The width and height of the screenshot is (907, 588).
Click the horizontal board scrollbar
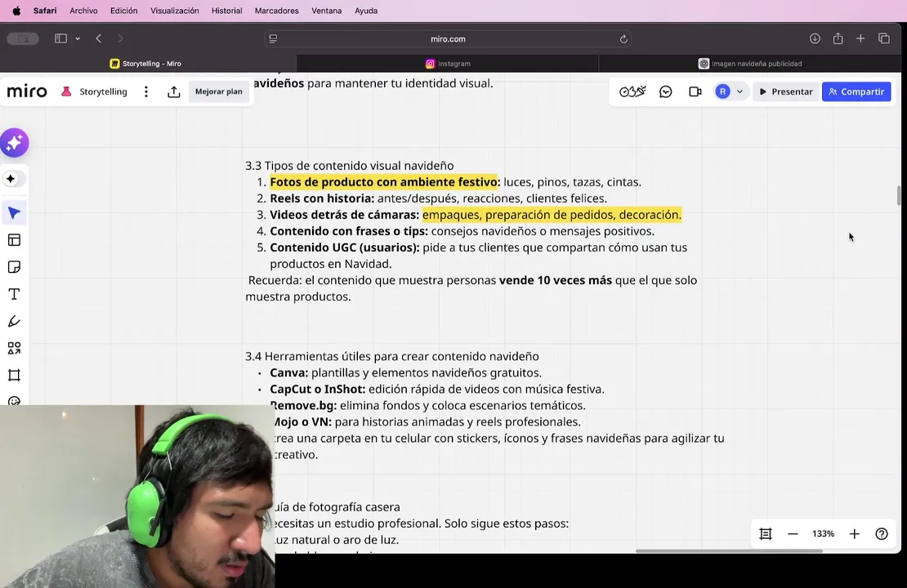click(x=729, y=551)
